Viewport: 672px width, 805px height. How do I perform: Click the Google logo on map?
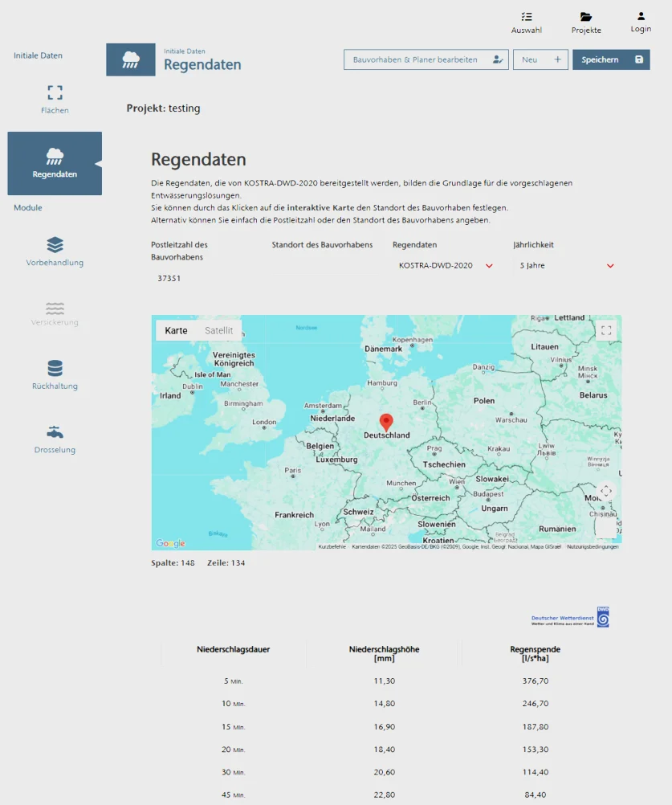pyautogui.click(x=170, y=543)
